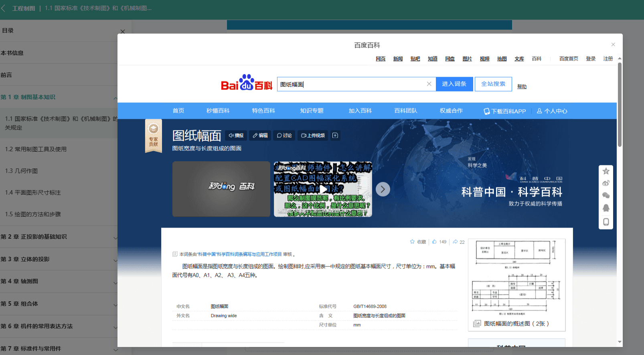Click the share icon with count 22
The image size is (644, 355).
[x=459, y=242]
